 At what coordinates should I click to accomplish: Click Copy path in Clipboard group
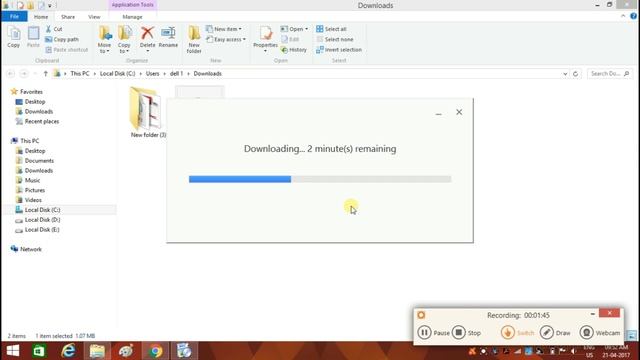pos(62,39)
